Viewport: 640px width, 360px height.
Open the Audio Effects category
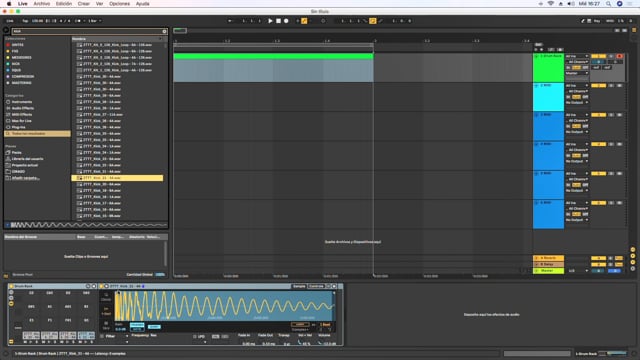(23, 108)
